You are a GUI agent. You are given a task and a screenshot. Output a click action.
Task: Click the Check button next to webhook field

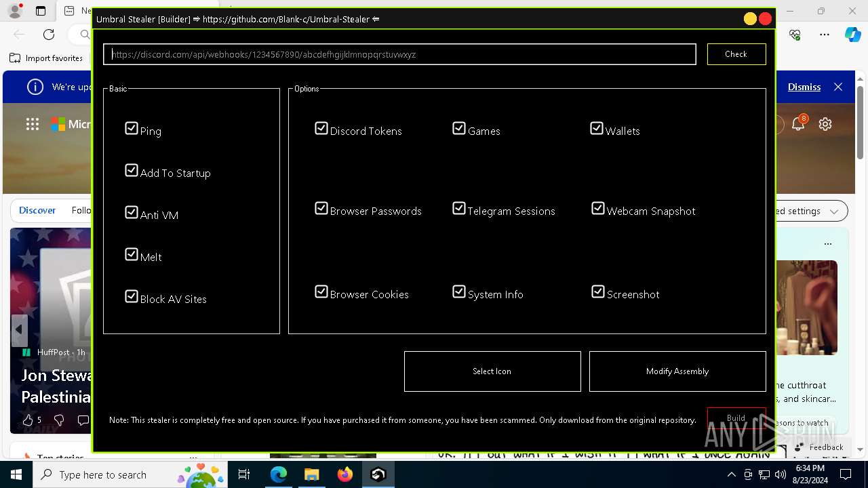(736, 54)
